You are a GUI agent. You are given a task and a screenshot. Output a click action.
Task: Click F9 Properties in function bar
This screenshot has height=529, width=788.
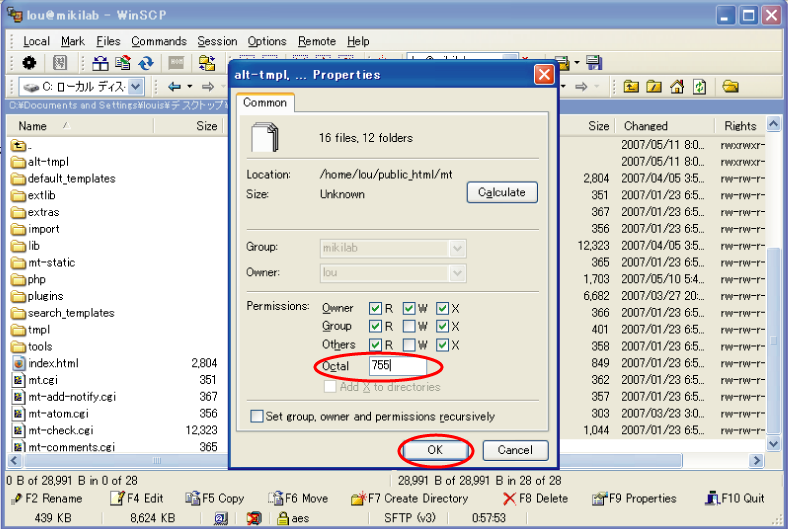point(634,498)
